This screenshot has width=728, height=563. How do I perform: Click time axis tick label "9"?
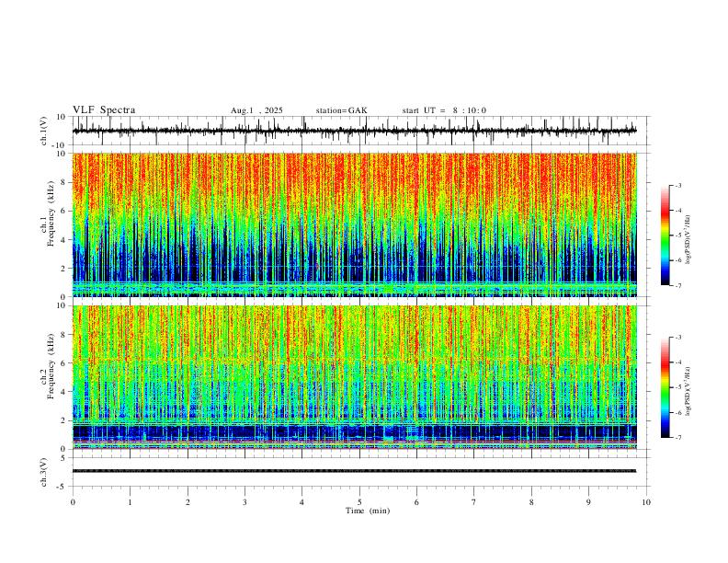588,502
